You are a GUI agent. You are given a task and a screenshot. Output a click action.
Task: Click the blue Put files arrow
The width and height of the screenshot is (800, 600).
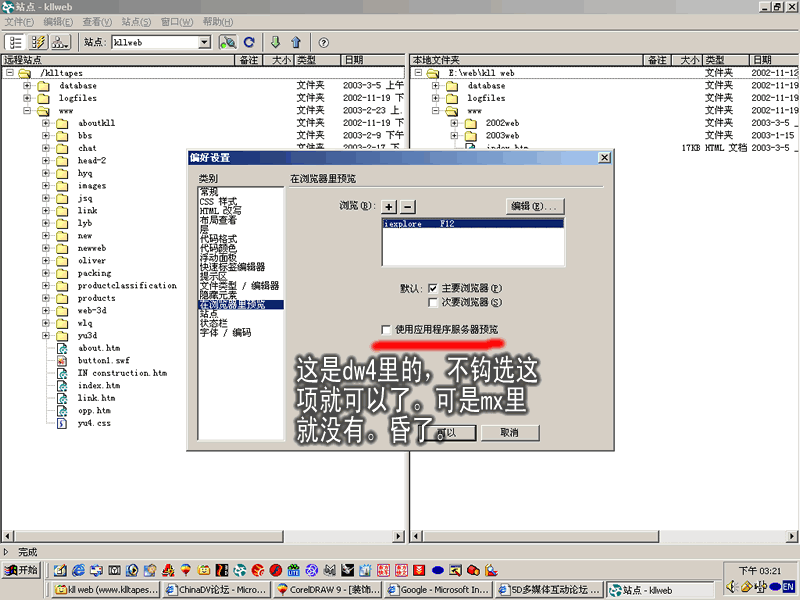point(296,42)
